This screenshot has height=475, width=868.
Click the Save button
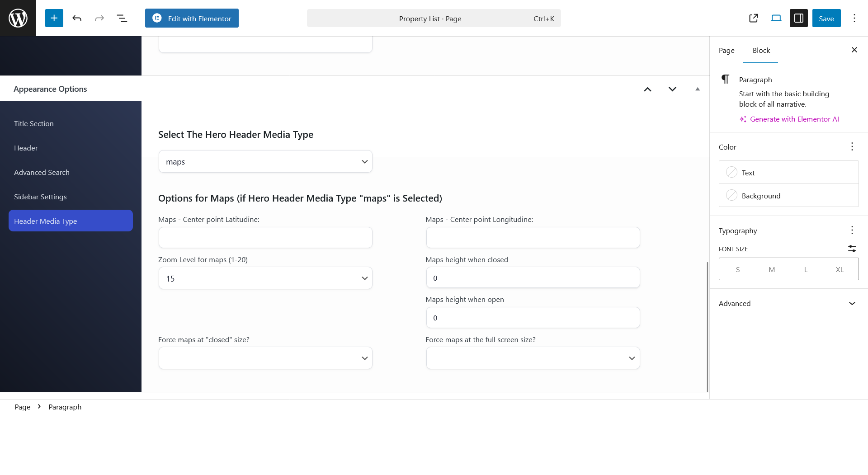(x=826, y=19)
